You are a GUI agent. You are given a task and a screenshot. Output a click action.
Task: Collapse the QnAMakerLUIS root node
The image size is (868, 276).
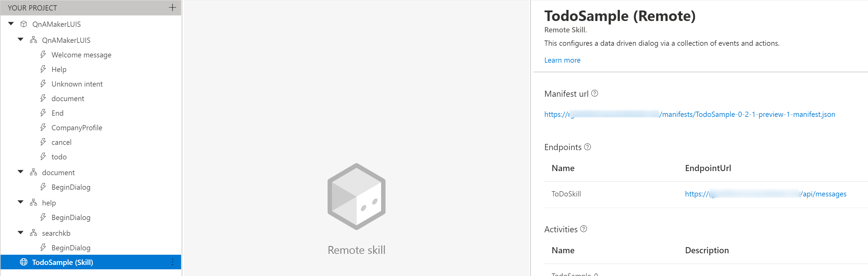(11, 23)
